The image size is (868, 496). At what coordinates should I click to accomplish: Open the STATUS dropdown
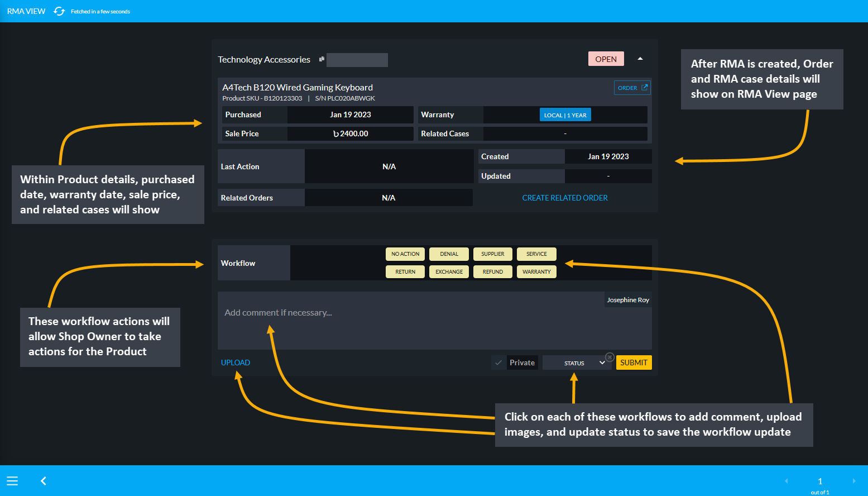point(577,363)
